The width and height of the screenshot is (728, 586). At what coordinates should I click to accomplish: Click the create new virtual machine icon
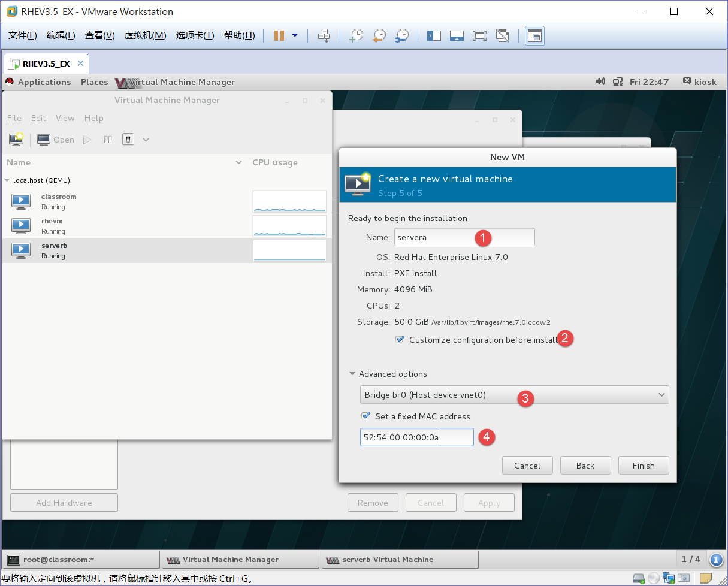coord(16,140)
